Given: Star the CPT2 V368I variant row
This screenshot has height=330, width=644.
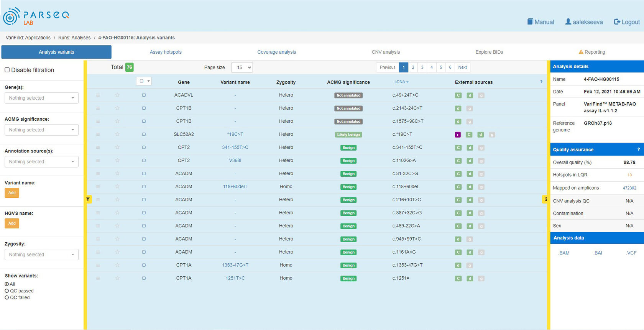Looking at the screenshot, I should (x=117, y=160).
